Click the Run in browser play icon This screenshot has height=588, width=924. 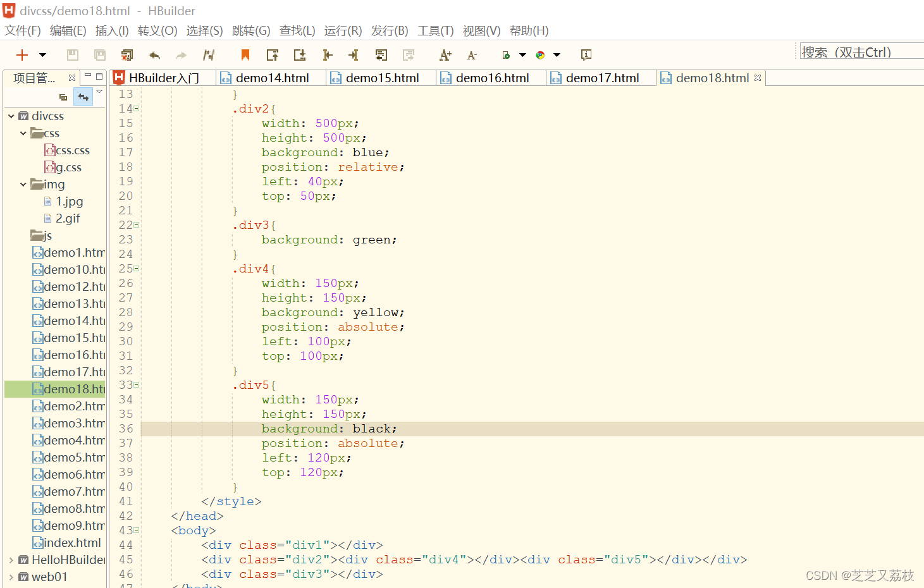506,55
